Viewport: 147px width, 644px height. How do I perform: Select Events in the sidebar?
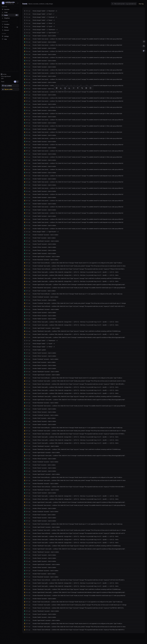pos(10,15)
